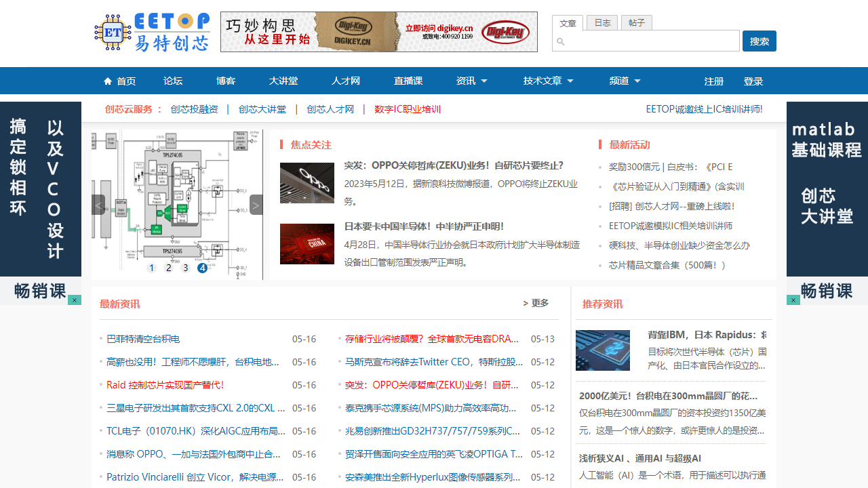Open 论坛 from the navigation bar

(x=173, y=81)
